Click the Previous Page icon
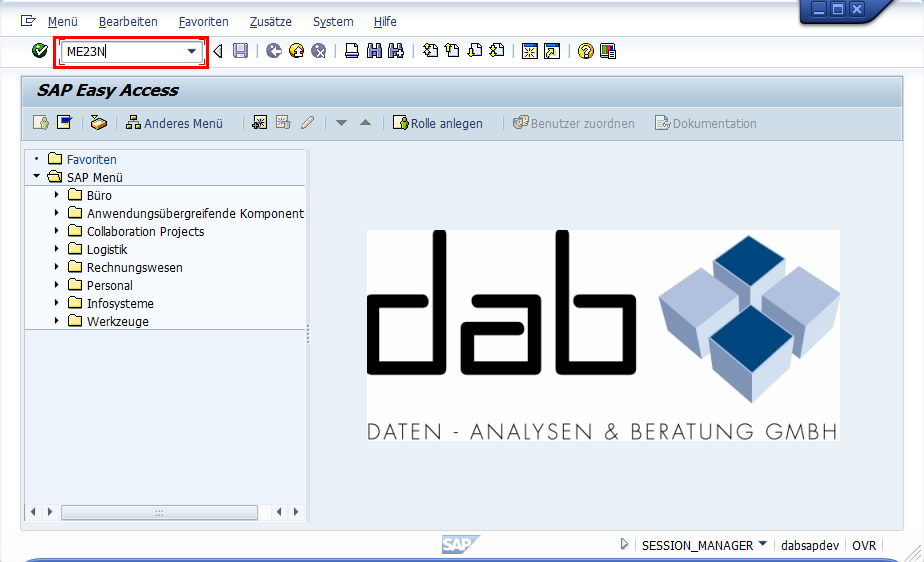 point(453,51)
